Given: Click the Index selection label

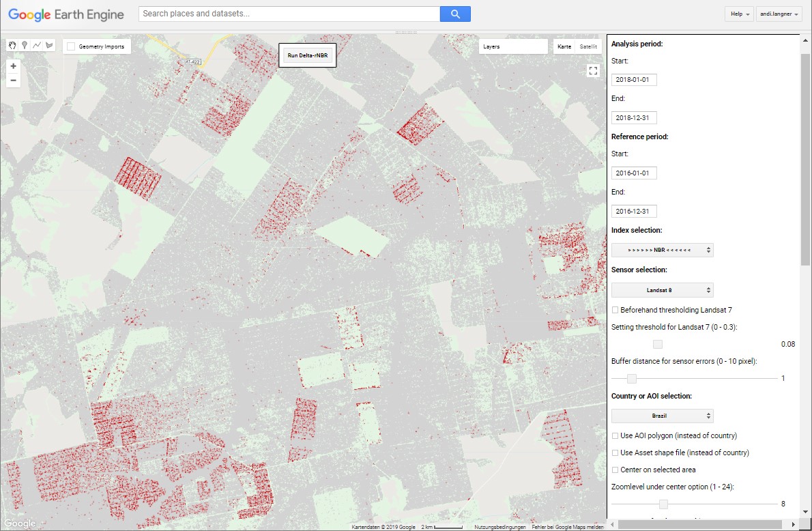Looking at the screenshot, I should pos(637,230).
